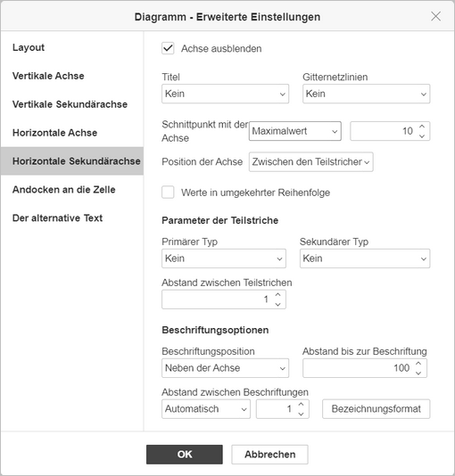Image resolution: width=455 pixels, height=476 pixels.
Task: Increase Abstand bis zur Beschriftung value
Action: 418,364
